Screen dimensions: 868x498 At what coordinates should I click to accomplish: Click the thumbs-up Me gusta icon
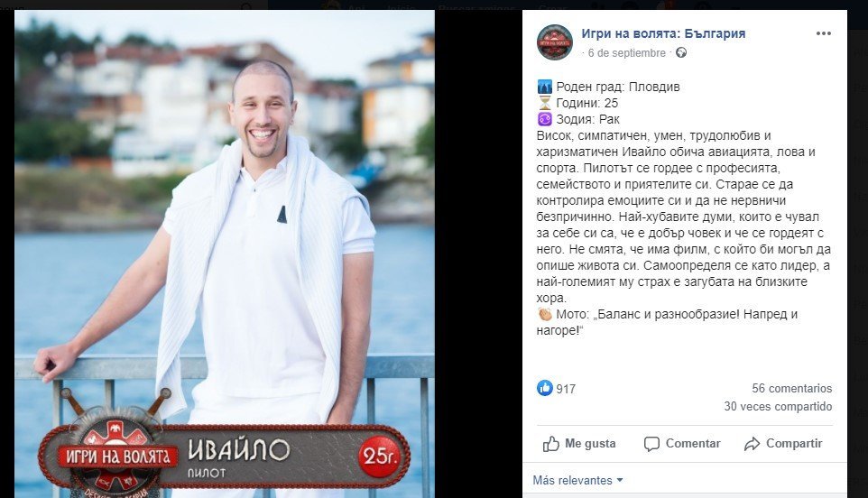click(x=550, y=444)
